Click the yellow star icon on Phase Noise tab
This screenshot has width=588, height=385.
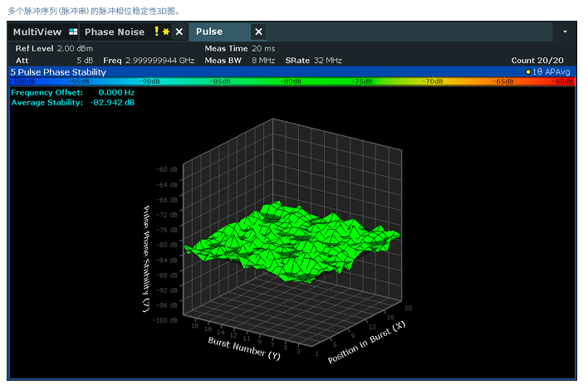tap(165, 32)
